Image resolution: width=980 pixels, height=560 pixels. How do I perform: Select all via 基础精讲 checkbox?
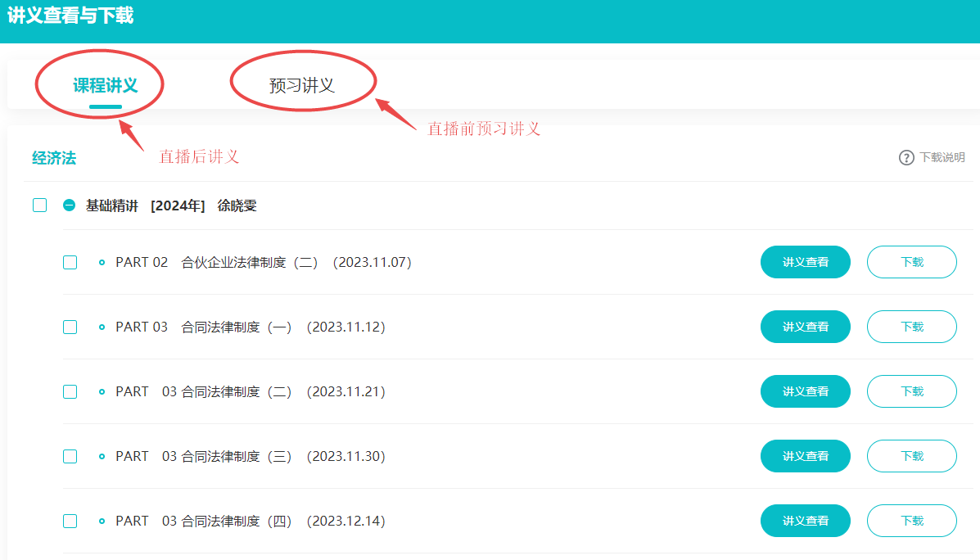[40, 205]
